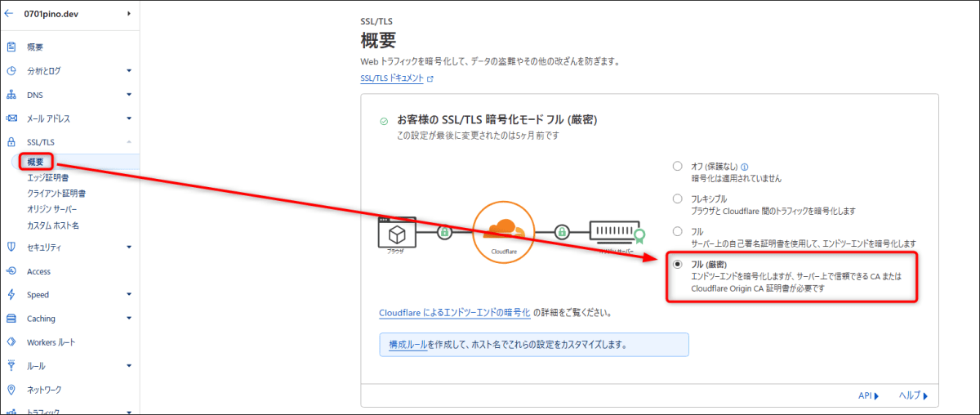Click the Access sidebar icon
Image resolution: width=980 pixels, height=415 pixels.
click(11, 271)
